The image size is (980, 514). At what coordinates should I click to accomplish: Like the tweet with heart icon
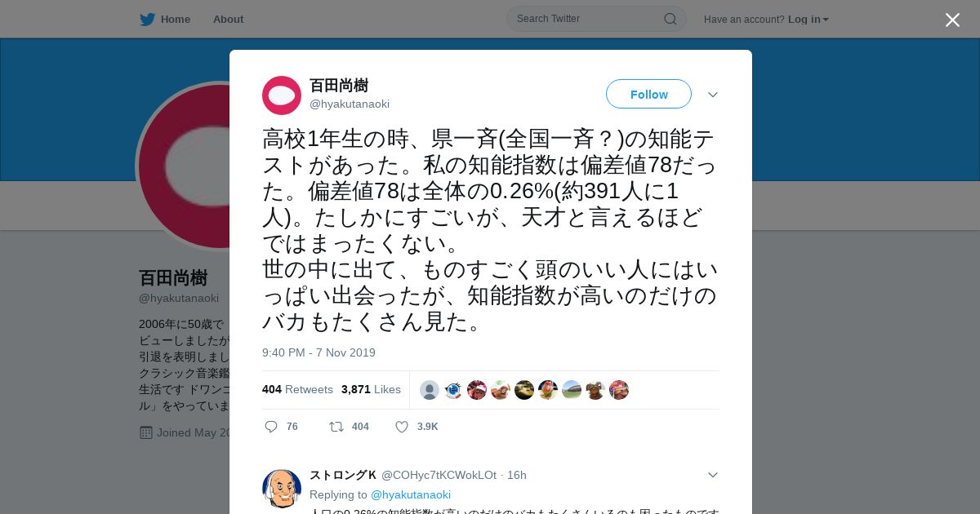(x=402, y=427)
